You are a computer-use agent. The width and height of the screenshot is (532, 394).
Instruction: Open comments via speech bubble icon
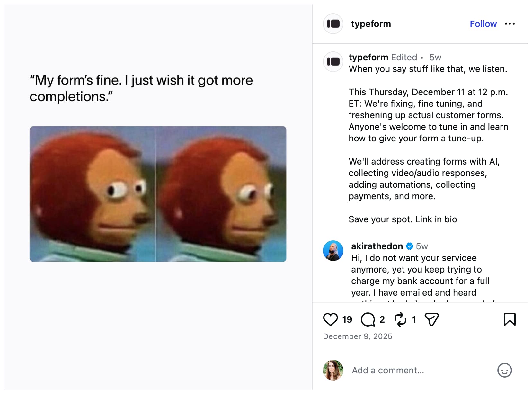tap(368, 319)
